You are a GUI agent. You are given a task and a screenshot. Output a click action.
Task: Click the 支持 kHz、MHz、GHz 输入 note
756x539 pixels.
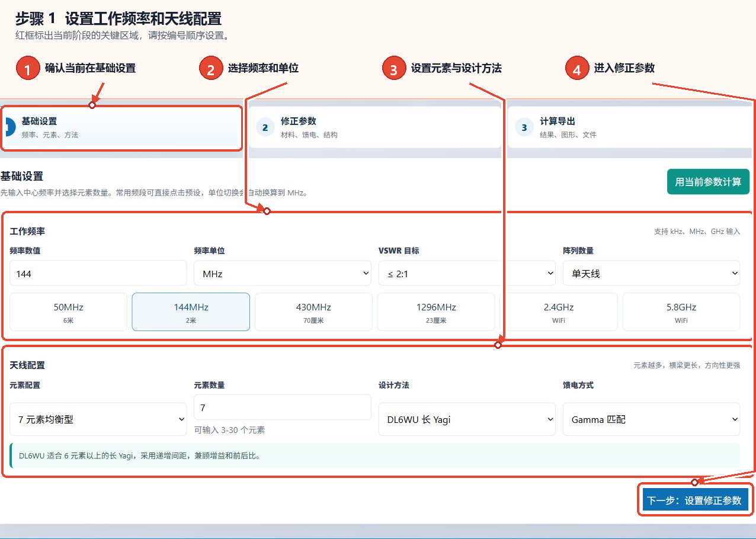pos(697,232)
